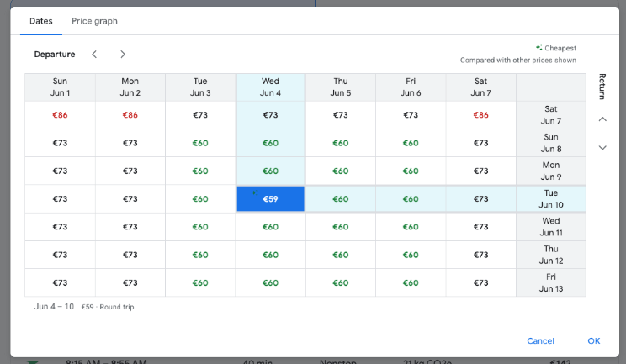The width and height of the screenshot is (626, 364).
Task: Pick the Mon Jun 2 departure column header
Action: pos(130,87)
